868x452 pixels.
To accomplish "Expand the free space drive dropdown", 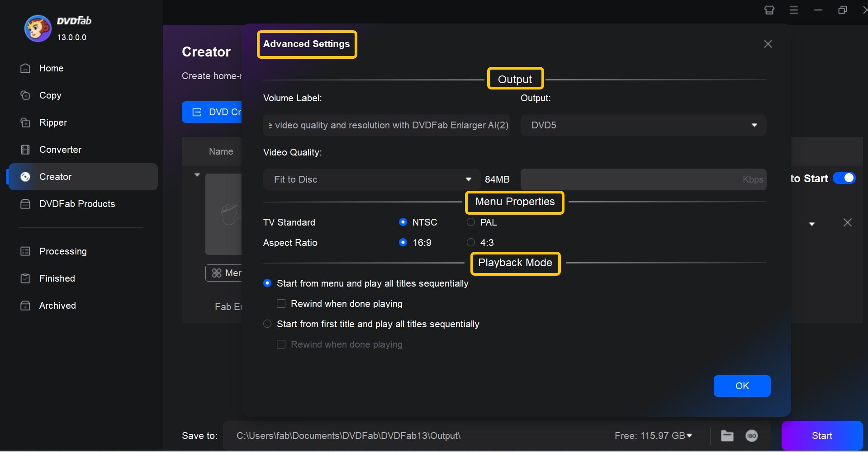I will pos(689,436).
